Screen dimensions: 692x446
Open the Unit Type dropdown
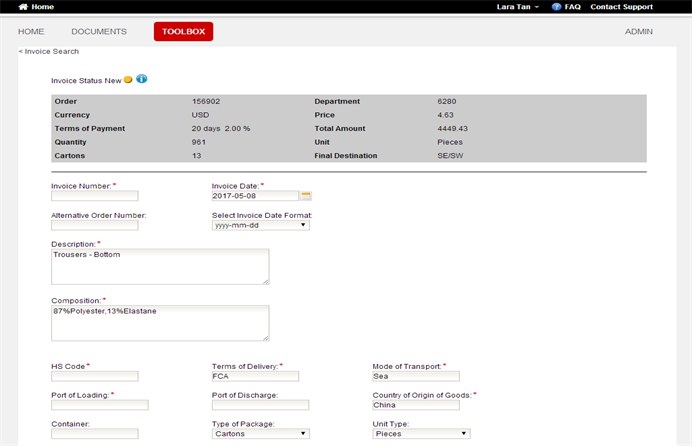point(421,434)
